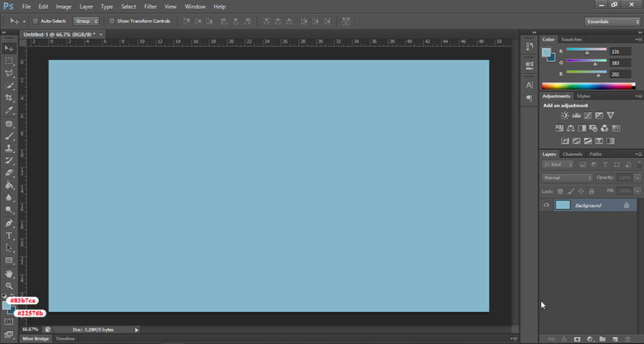
Task: Select the Polygonal Lasso tool
Action: coord(9,73)
